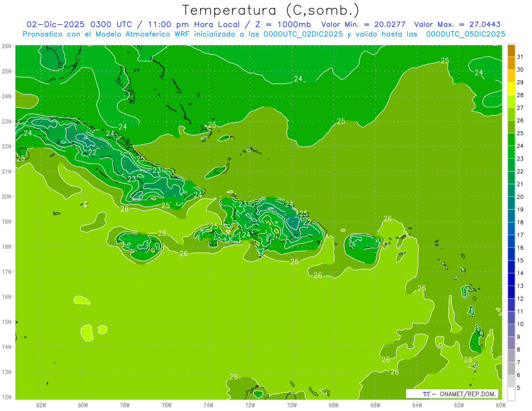Click the white swatch below 5 on color bar
532x411 pixels.
(512, 394)
